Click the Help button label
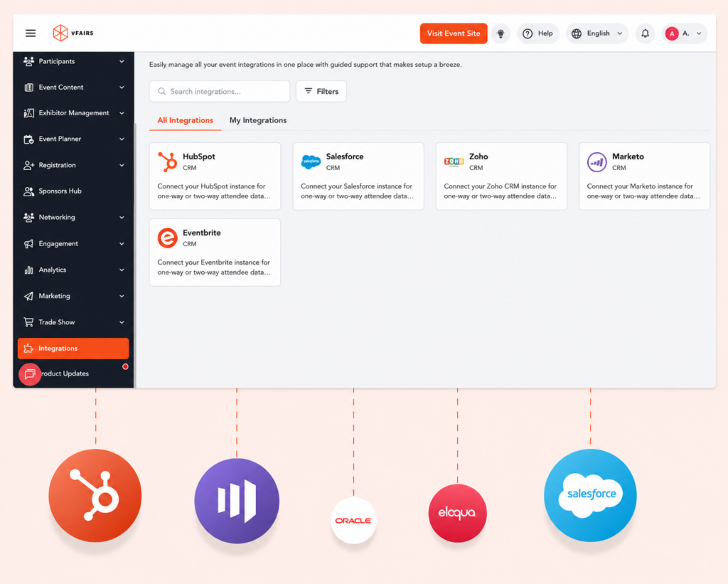Image resolution: width=728 pixels, height=584 pixels. pyautogui.click(x=545, y=33)
